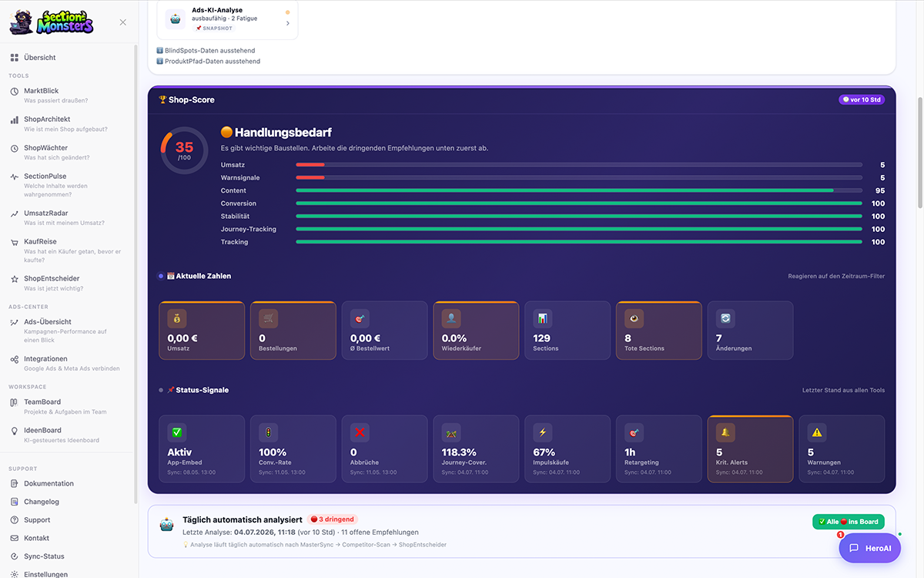Click the SectionPulse pulse icon
924x578 pixels.
click(15, 176)
